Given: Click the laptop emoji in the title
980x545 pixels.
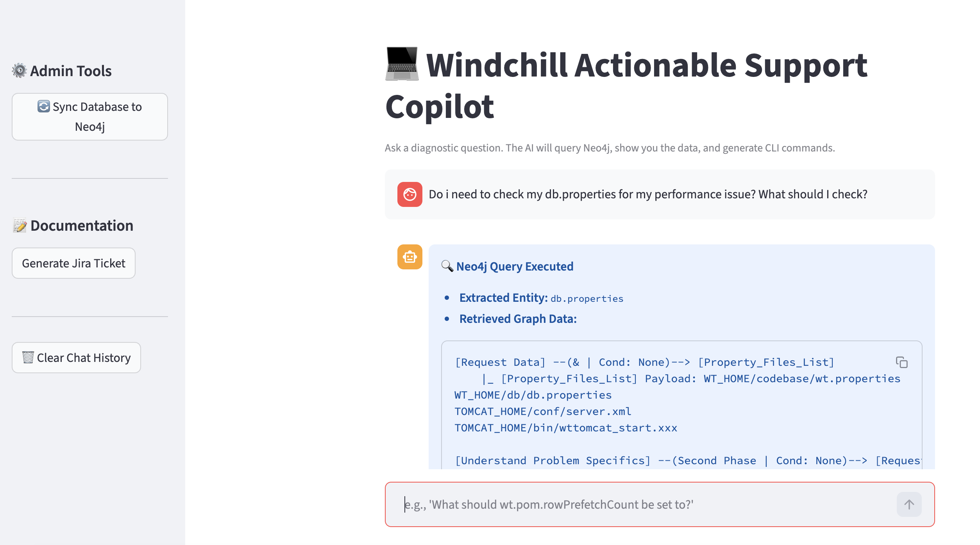Looking at the screenshot, I should (402, 64).
